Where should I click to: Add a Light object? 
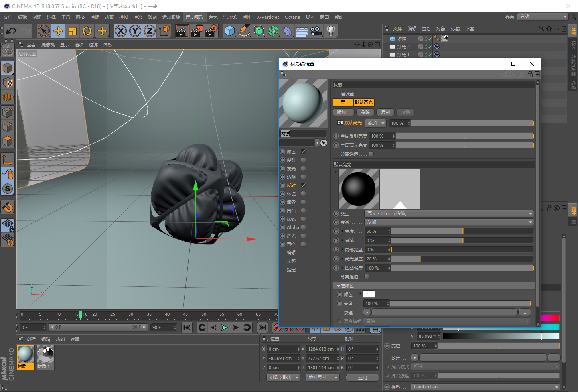pyautogui.click(x=331, y=31)
